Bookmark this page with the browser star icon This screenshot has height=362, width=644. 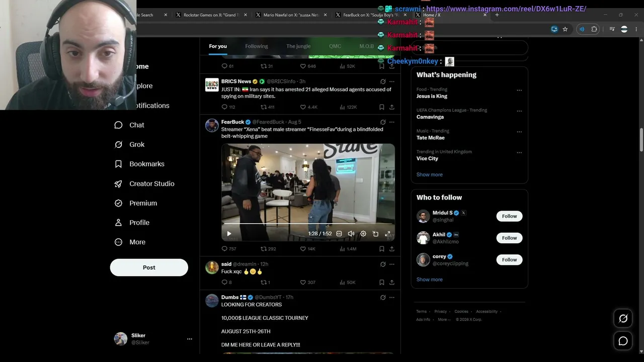[565, 29]
